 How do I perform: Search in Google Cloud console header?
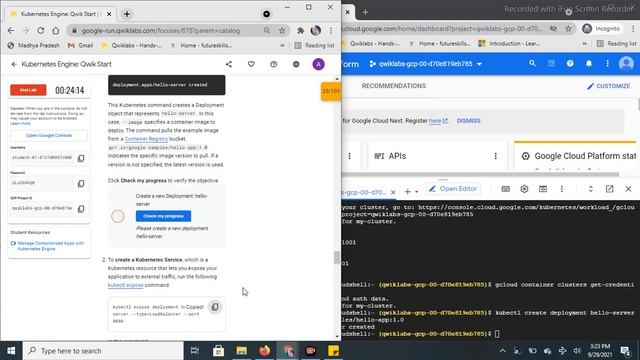pos(532,64)
